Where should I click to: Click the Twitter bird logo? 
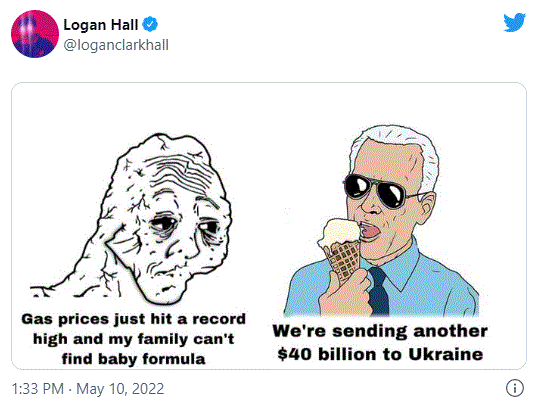click(514, 22)
